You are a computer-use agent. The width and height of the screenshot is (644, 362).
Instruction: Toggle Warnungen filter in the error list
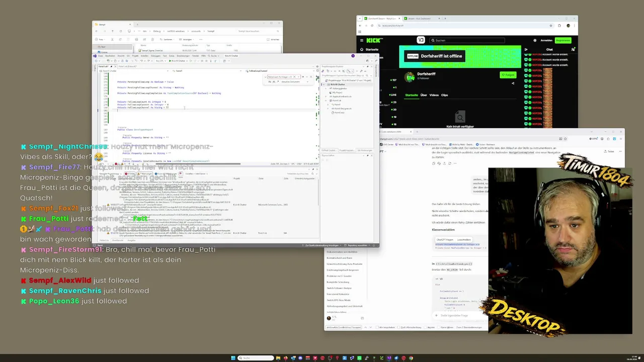145,173
